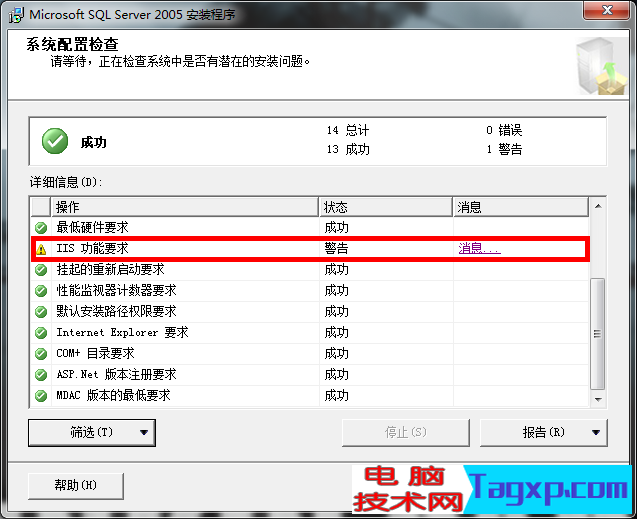Open the 消息... link for the IIS warning
Screen dimensions: 637x519
tap(479, 248)
